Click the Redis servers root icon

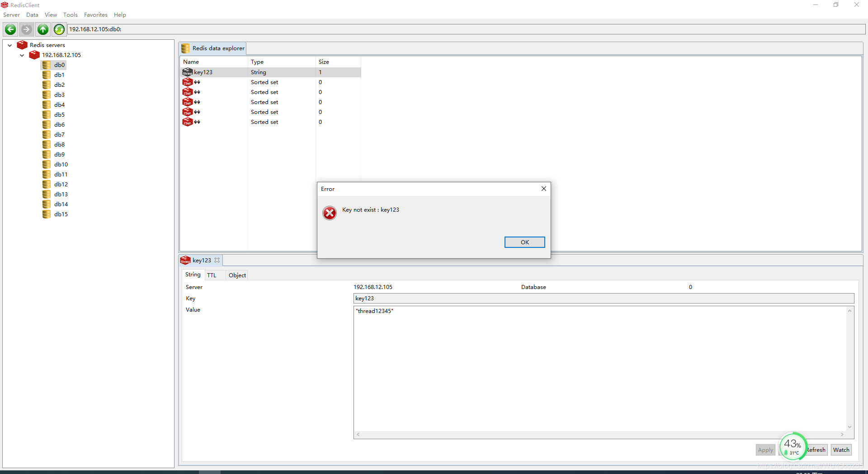[22, 45]
